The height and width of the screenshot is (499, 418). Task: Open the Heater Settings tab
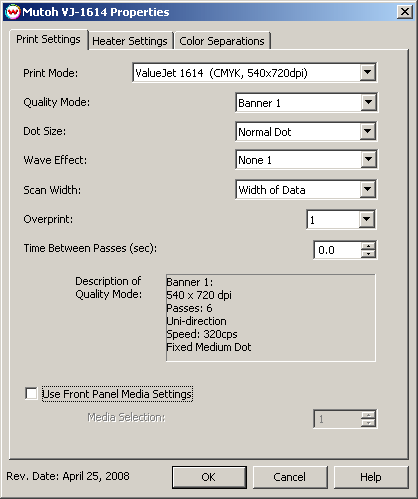click(130, 41)
